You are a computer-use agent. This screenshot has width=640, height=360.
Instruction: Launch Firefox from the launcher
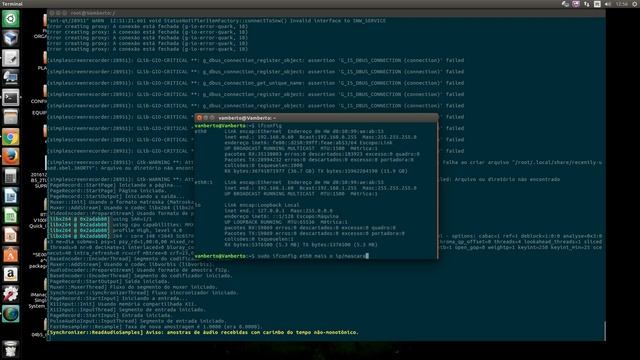pos(11,156)
